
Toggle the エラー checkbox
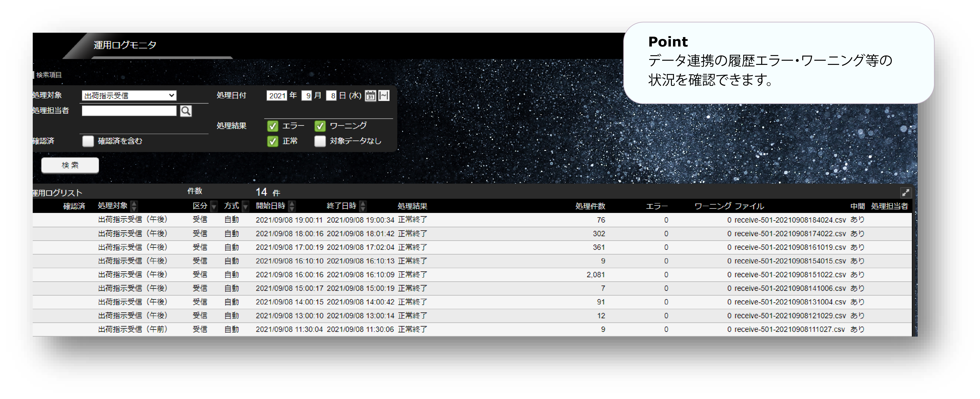[x=272, y=126]
